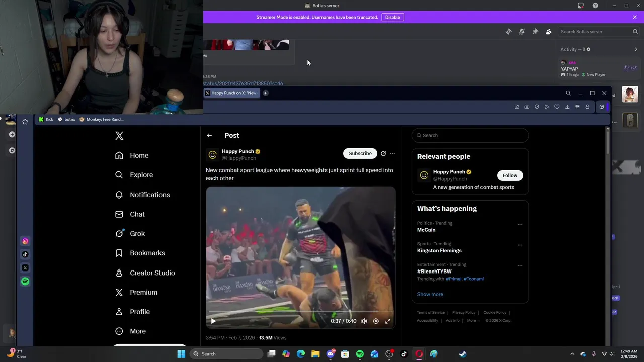
Task: Open Chat in X sidebar
Action: pos(130,214)
